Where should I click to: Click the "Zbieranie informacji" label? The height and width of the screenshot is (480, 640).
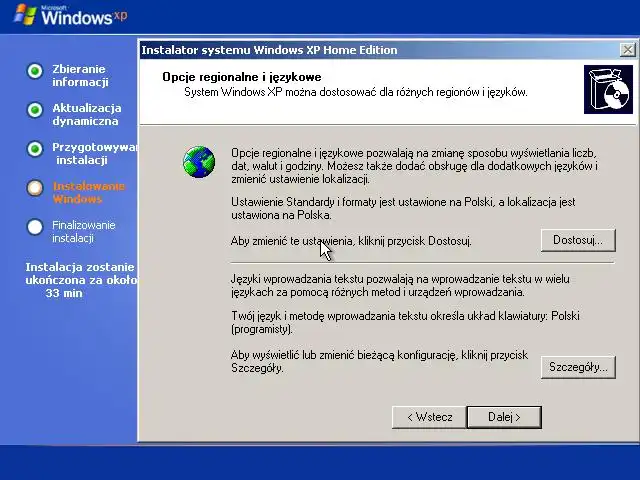tap(80, 76)
